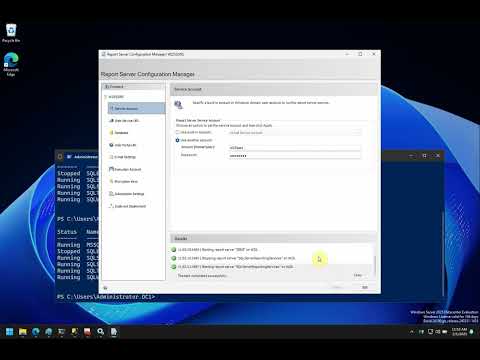Open the Encryption Keys page
Image resolution: width=480 pixels, height=360 pixels.
pyautogui.click(x=126, y=181)
